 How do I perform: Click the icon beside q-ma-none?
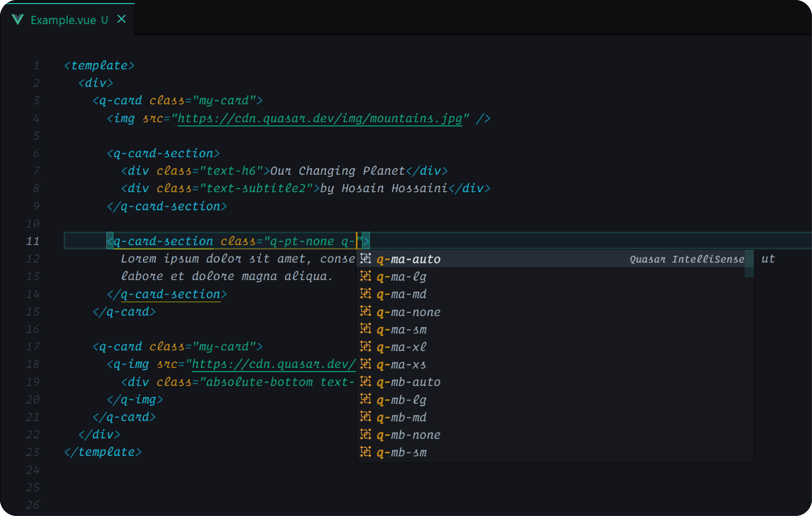[366, 311]
